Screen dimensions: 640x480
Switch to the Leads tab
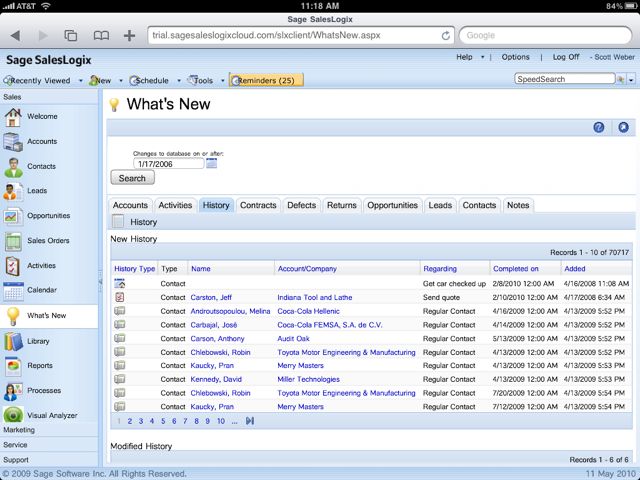coord(440,205)
